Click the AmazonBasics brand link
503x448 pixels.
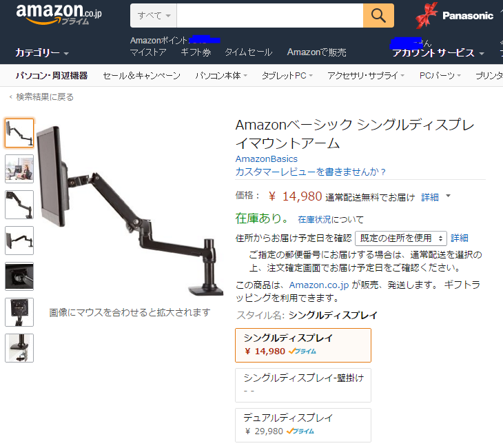point(266,159)
